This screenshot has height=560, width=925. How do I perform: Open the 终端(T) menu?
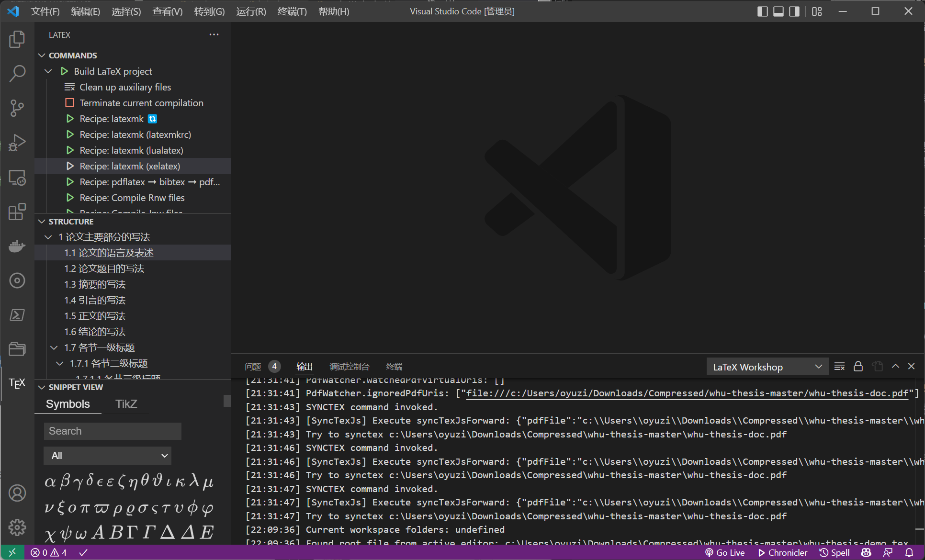click(x=292, y=11)
